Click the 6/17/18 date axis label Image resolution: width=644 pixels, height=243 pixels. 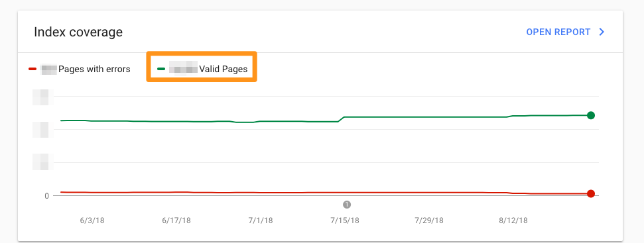coord(176,220)
